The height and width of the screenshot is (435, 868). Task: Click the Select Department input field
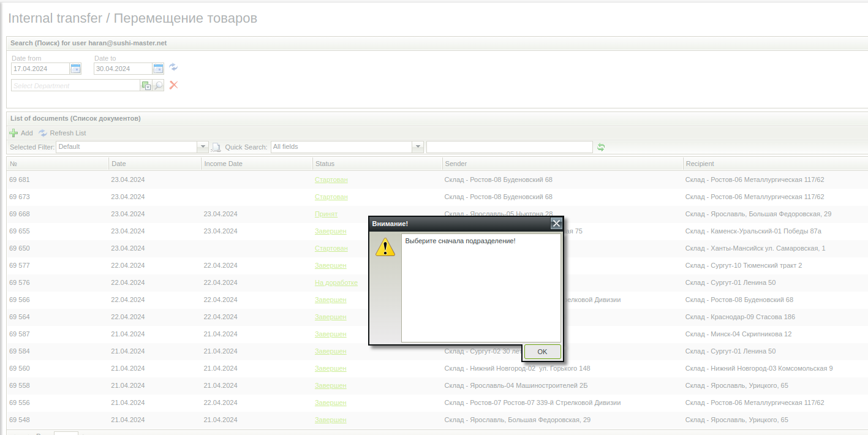(76, 86)
